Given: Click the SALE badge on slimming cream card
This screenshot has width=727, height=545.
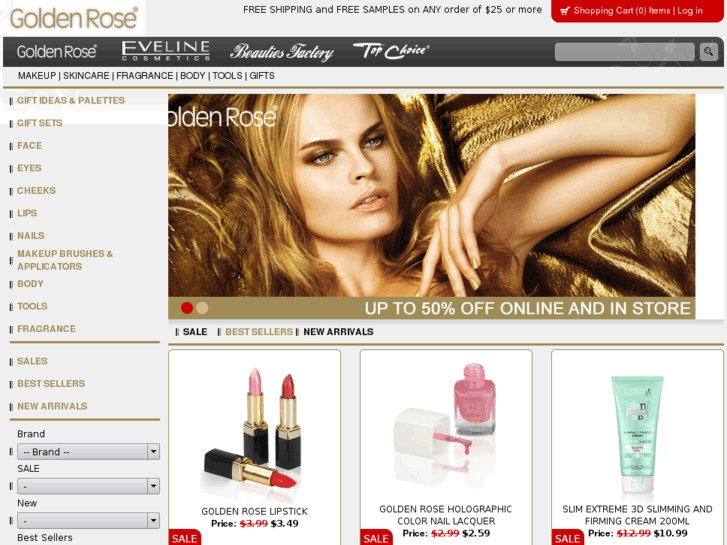Looking at the screenshot, I should click(568, 538).
